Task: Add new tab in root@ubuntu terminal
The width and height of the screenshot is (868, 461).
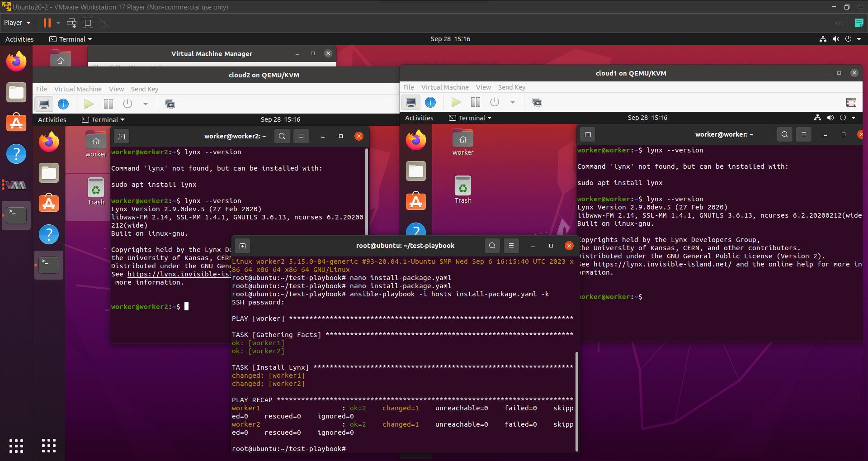Action: (243, 246)
